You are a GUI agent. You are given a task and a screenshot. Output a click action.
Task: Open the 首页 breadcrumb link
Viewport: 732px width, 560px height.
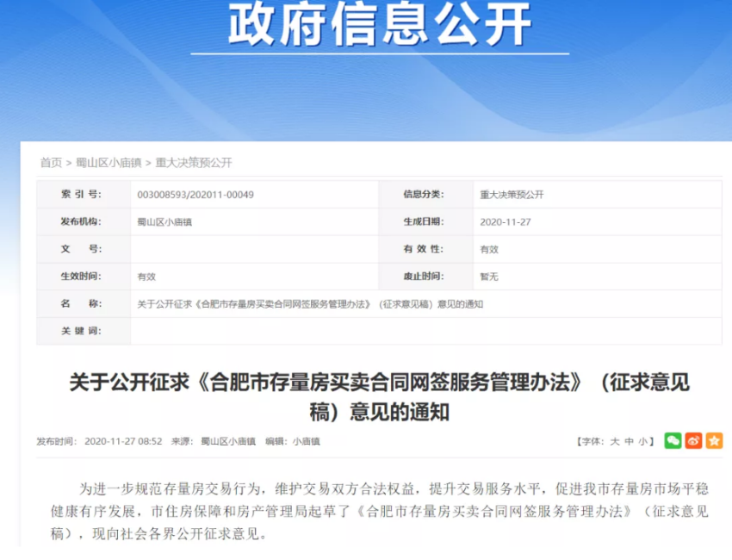tap(51, 163)
